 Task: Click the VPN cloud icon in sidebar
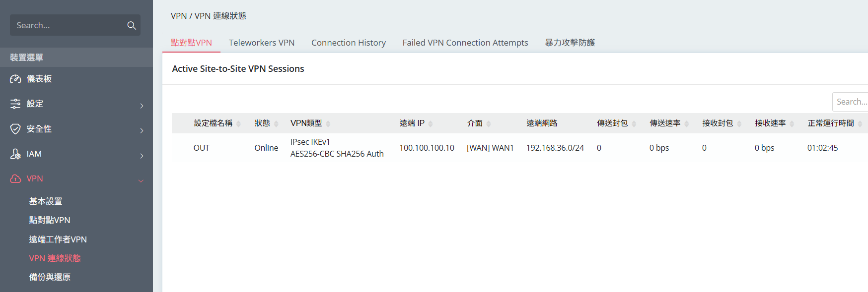pyautogui.click(x=15, y=178)
